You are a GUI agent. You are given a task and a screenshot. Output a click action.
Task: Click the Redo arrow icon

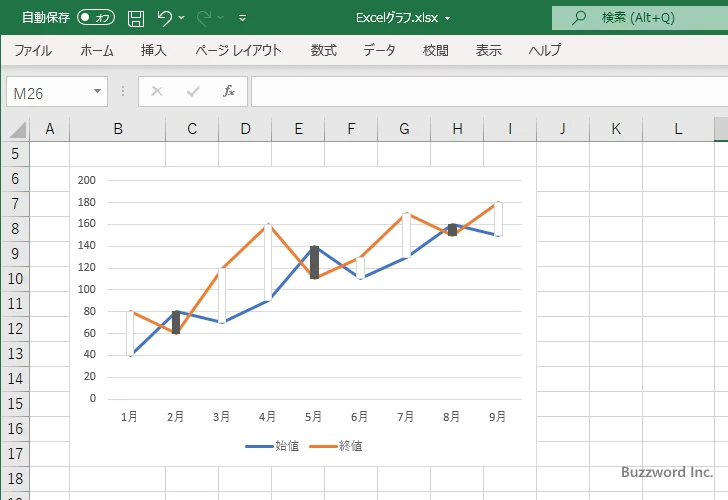204,18
